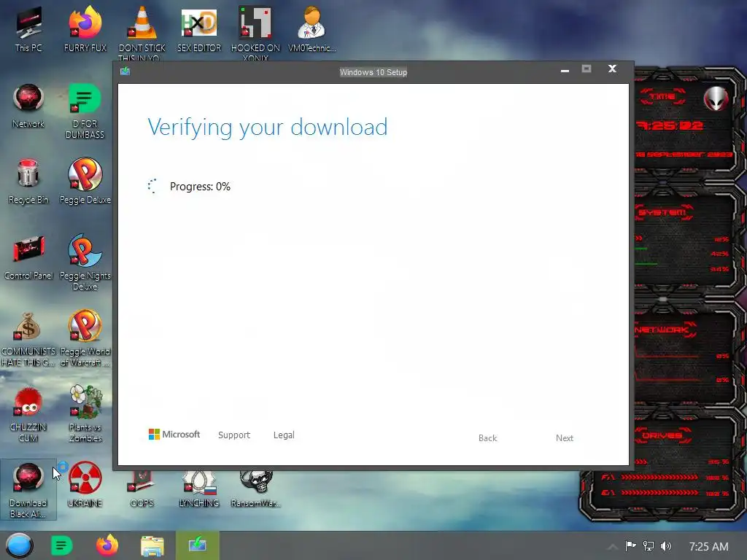Open the UKRAINE radiation symbol icon

pos(85,485)
